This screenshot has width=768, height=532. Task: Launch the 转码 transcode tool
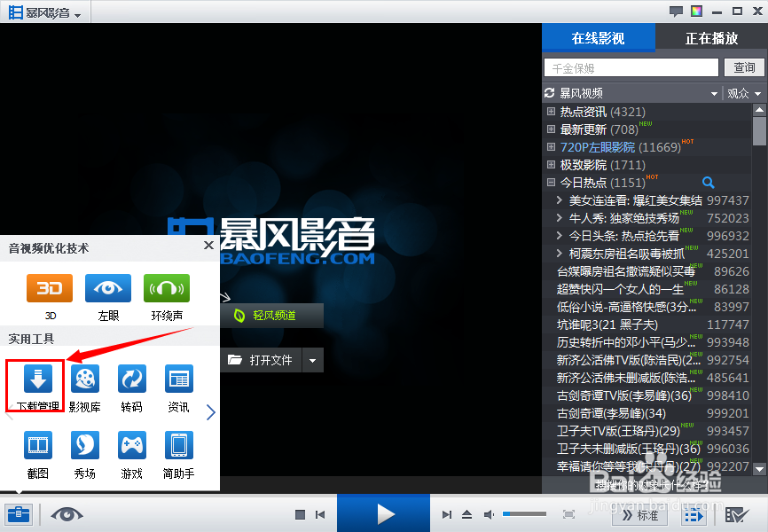[x=132, y=379]
